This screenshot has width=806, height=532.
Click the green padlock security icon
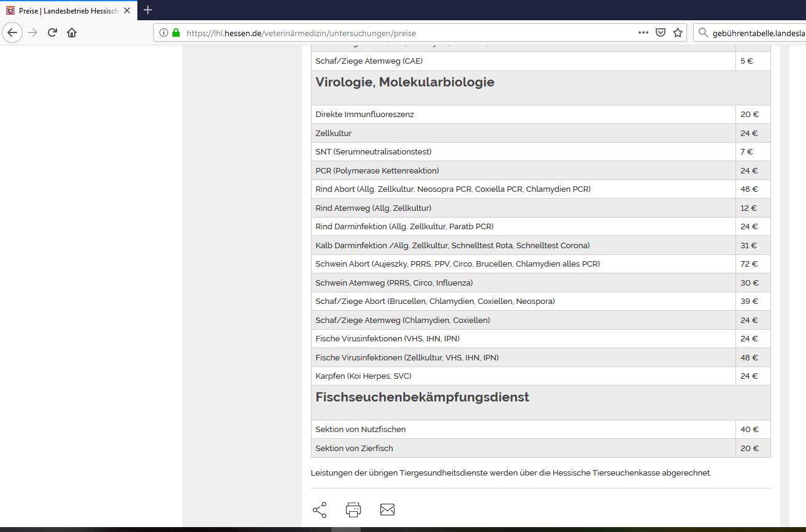tap(176, 33)
